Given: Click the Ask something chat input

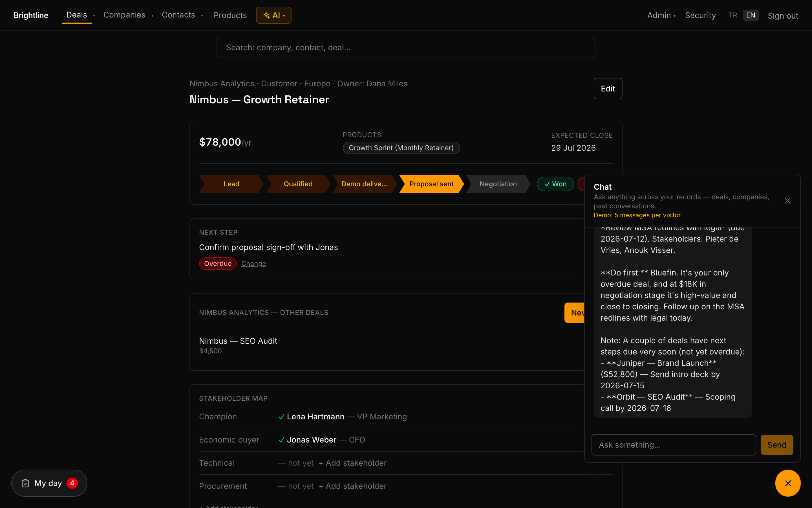Looking at the screenshot, I should click(x=673, y=444).
